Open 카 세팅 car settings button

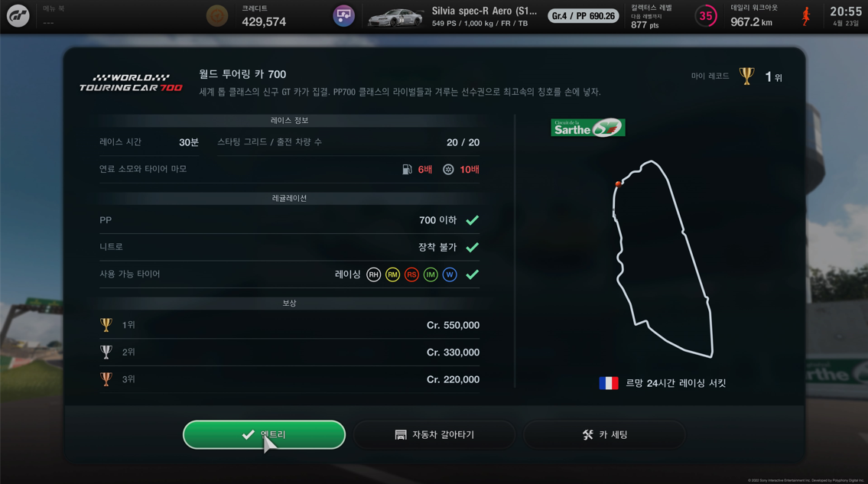click(604, 435)
